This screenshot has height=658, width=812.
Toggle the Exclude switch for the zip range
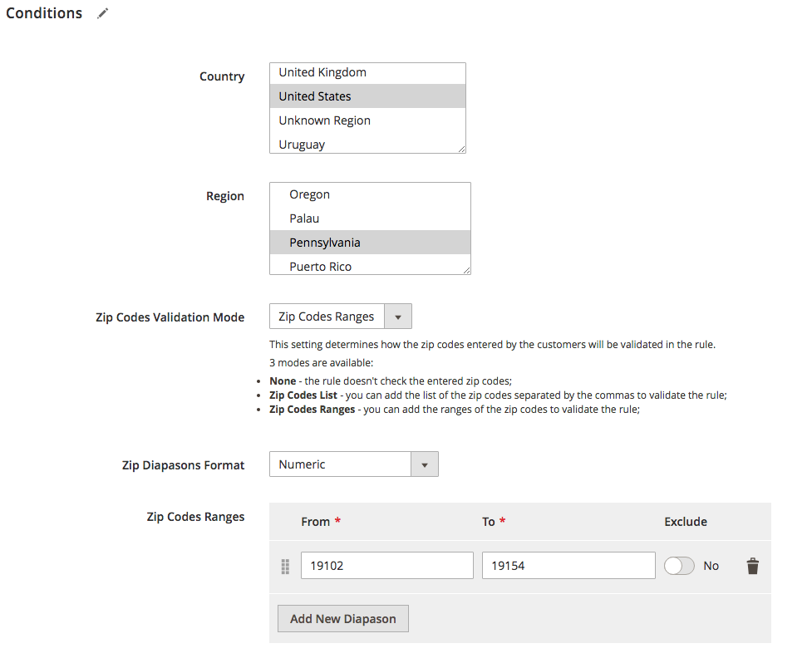click(679, 566)
